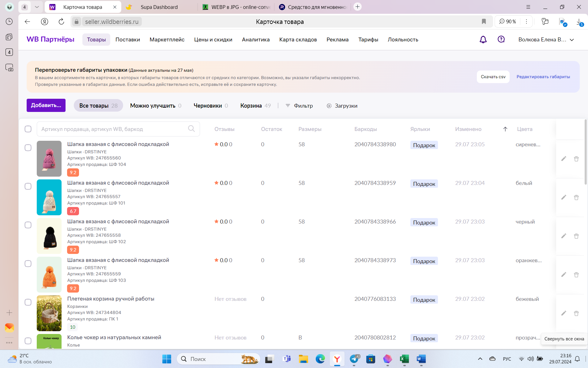Image resolution: width=588 pixels, height=368 pixels.
Task: Open the Карта складов menu item
Action: tap(298, 40)
